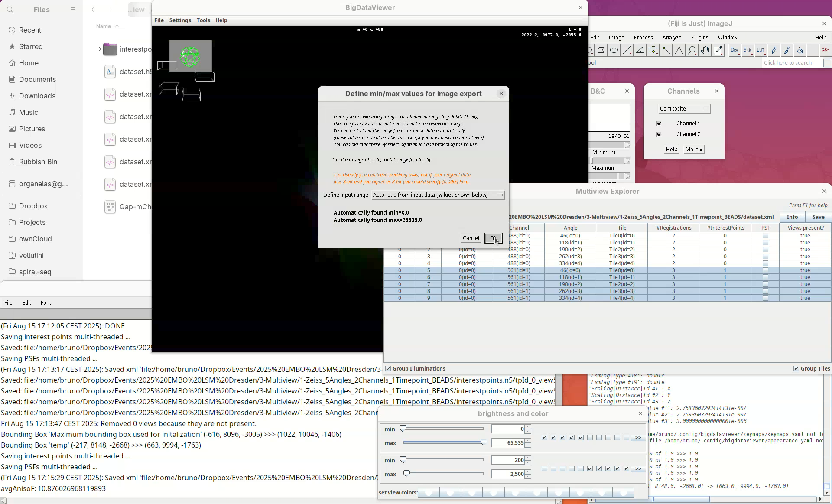Select the Color picker eyedropper tool
Viewport: 832px width, 504px height.
click(x=719, y=50)
